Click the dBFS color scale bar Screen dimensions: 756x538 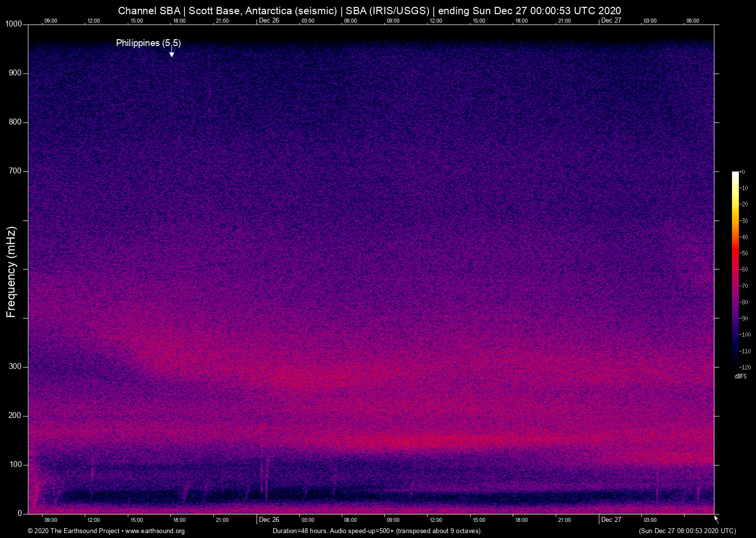(x=735, y=267)
